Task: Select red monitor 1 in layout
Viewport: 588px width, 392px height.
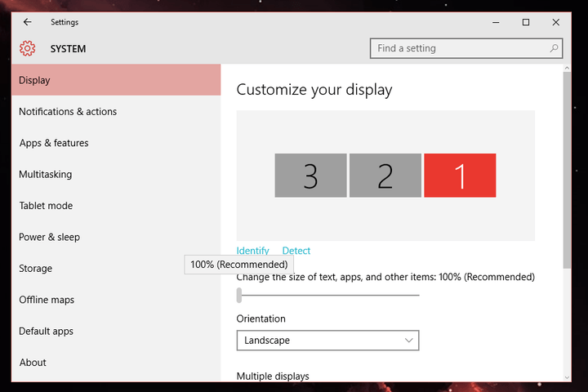Action: (460, 176)
